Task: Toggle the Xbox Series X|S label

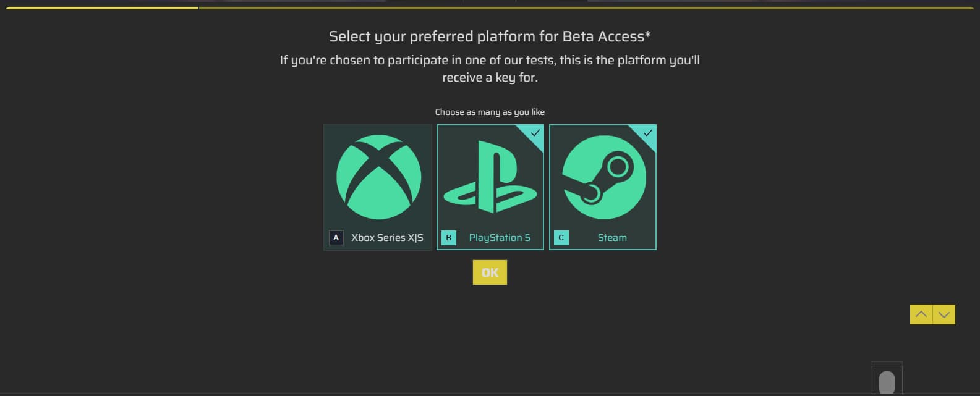Action: tap(387, 238)
